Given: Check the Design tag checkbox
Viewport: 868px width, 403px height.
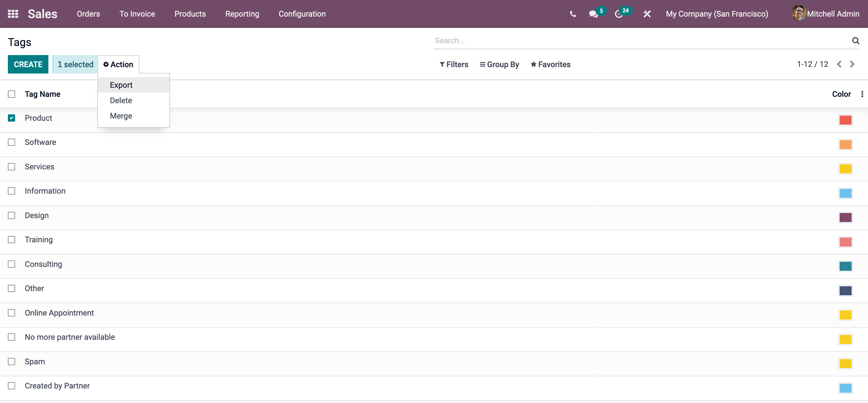Looking at the screenshot, I should coord(11,215).
